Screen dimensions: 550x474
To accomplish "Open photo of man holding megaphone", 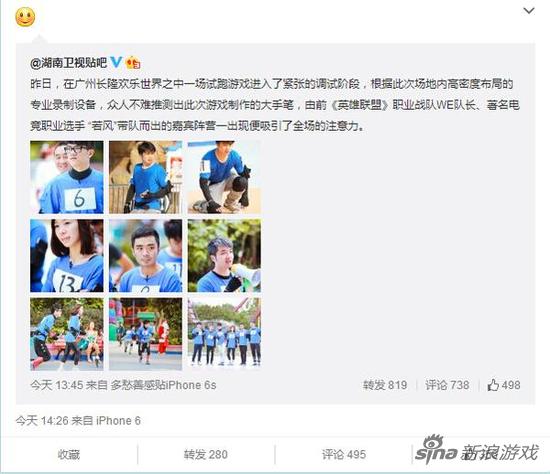I will click(224, 256).
